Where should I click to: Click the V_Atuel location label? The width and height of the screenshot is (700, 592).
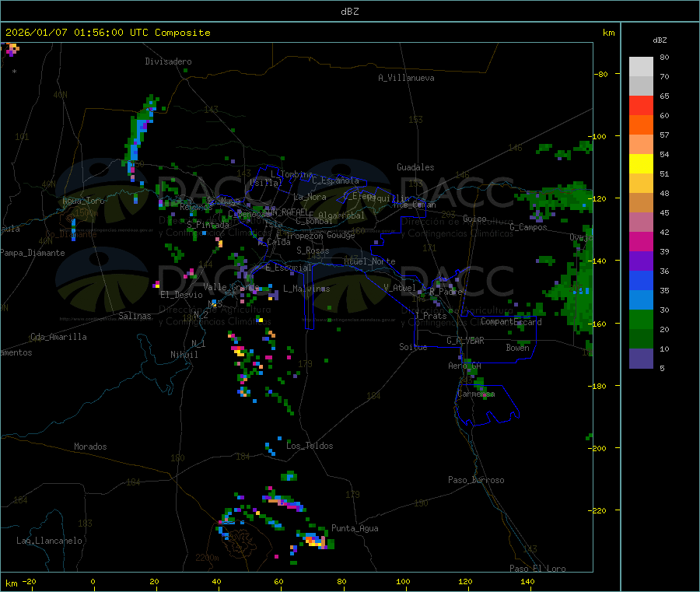(400, 288)
